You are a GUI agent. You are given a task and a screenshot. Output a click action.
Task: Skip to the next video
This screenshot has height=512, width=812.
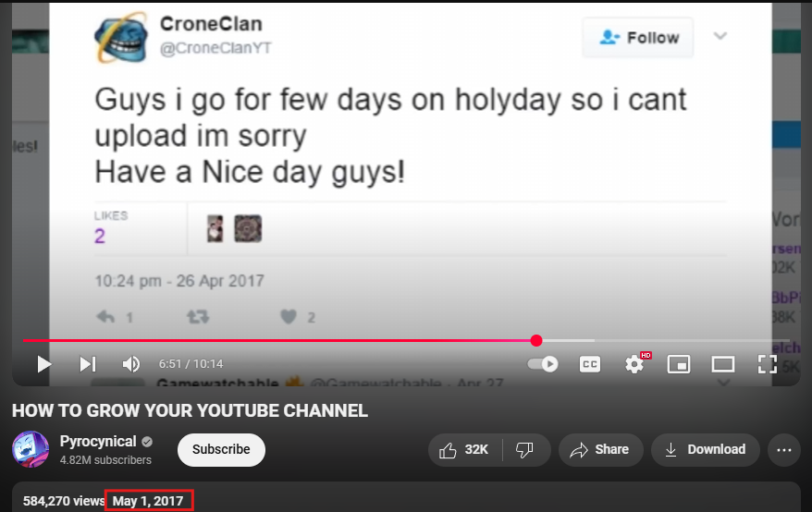click(88, 364)
